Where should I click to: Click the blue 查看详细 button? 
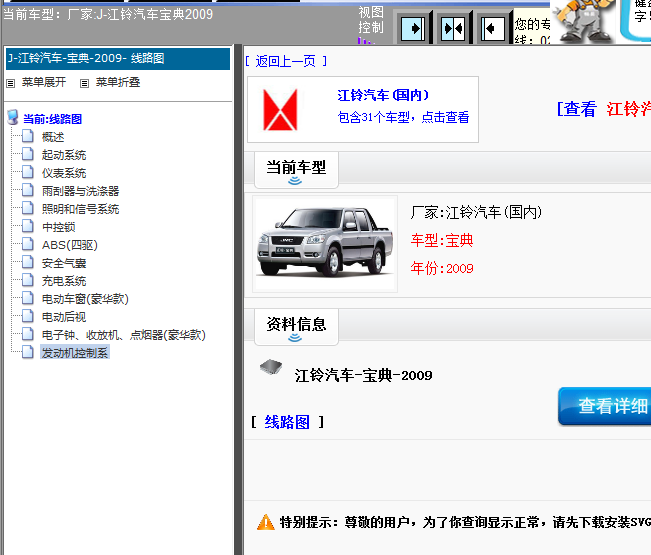(x=604, y=406)
